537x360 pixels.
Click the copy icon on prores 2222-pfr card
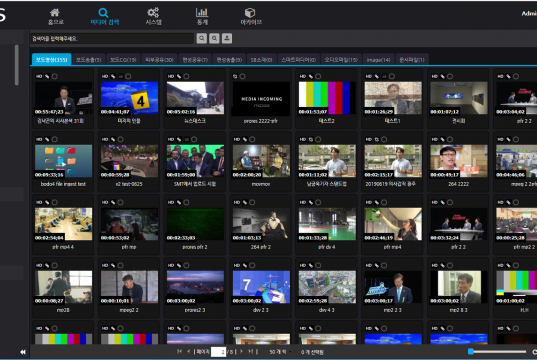(235, 76)
